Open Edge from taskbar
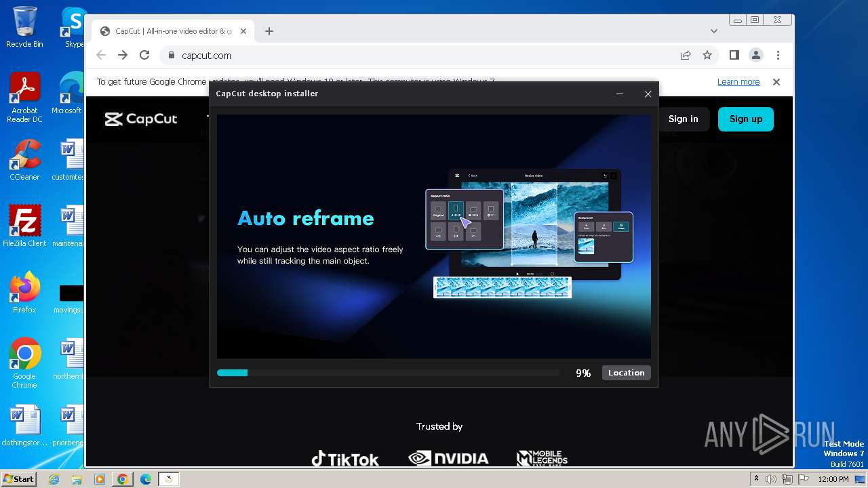868x488 pixels. tap(145, 479)
